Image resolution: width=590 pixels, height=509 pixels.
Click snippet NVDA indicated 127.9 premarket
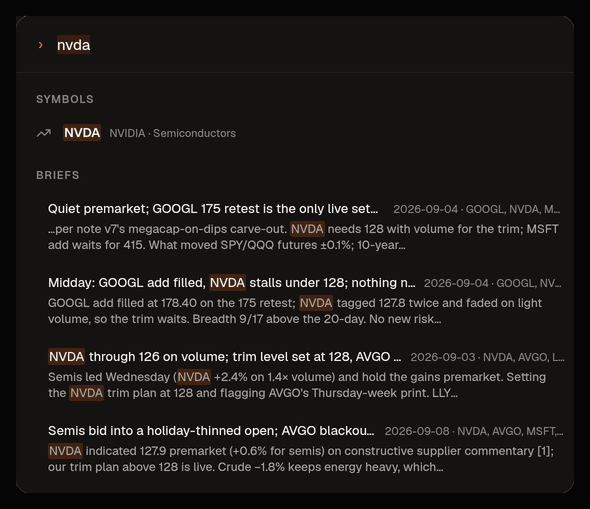point(301,459)
